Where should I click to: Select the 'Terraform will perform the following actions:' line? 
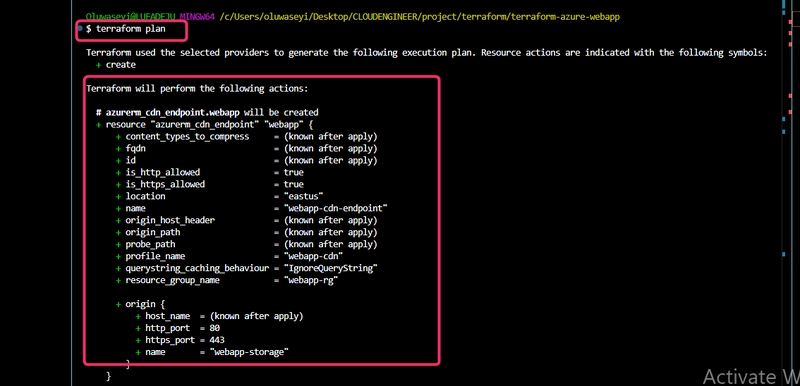pos(197,89)
